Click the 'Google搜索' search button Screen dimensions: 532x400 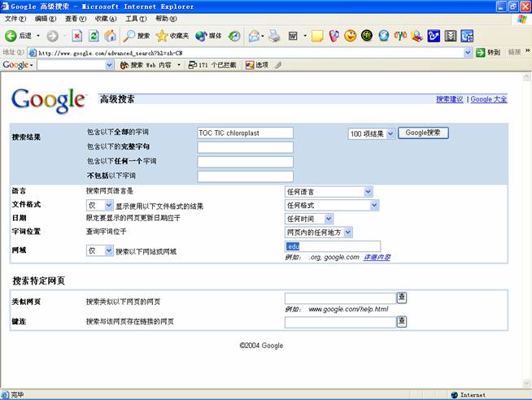[x=423, y=133]
